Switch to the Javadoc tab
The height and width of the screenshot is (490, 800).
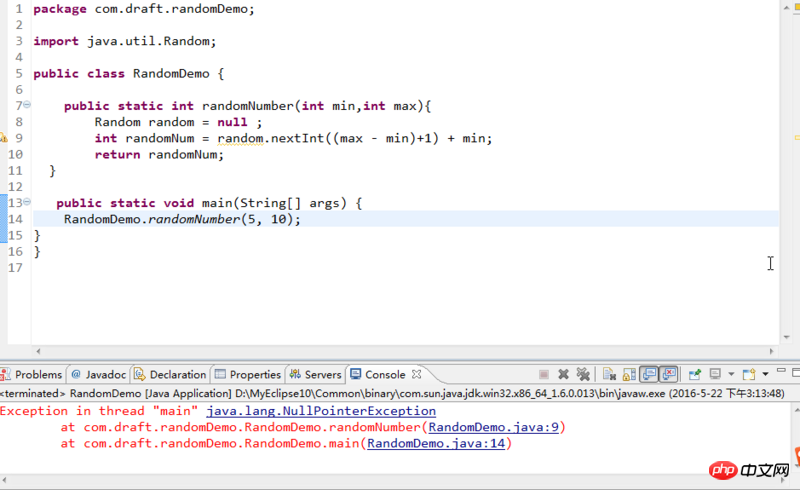pyautogui.click(x=98, y=375)
